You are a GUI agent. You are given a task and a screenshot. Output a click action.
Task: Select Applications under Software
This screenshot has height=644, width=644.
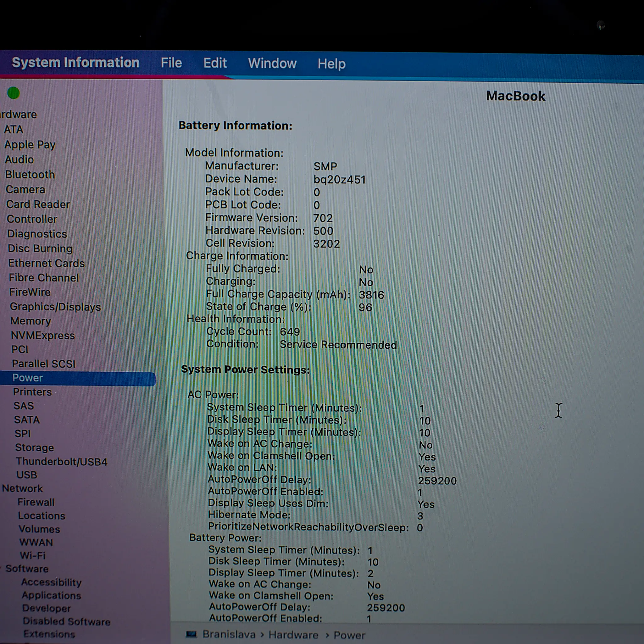click(x=52, y=595)
